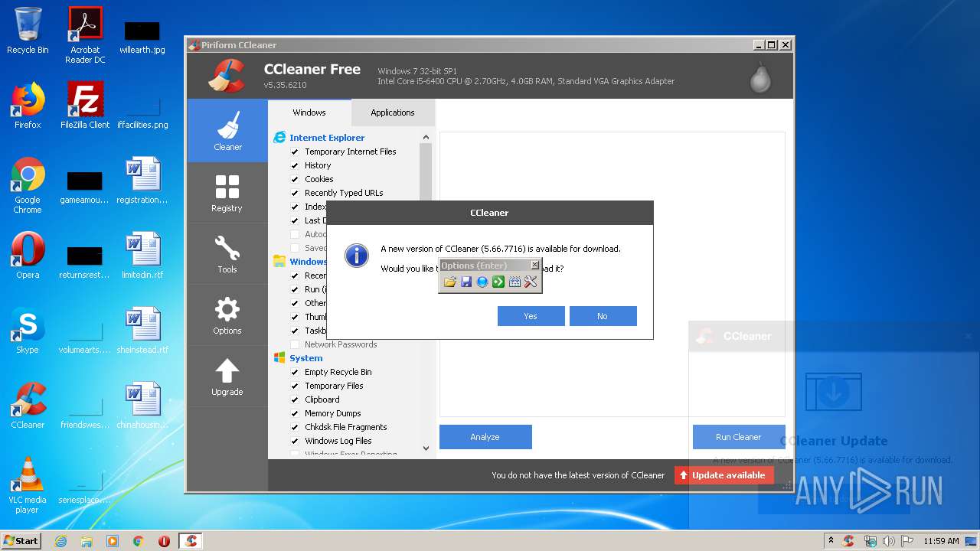This screenshot has height=551, width=980.
Task: Click the green arrow icon in Options toolbar
Action: point(498,282)
